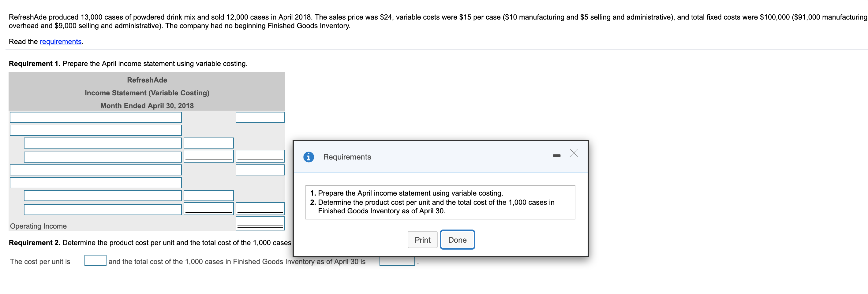Viewport: 868px width, 294px height.
Task: Select the eighth row right-column total field
Action: [x=260, y=208]
